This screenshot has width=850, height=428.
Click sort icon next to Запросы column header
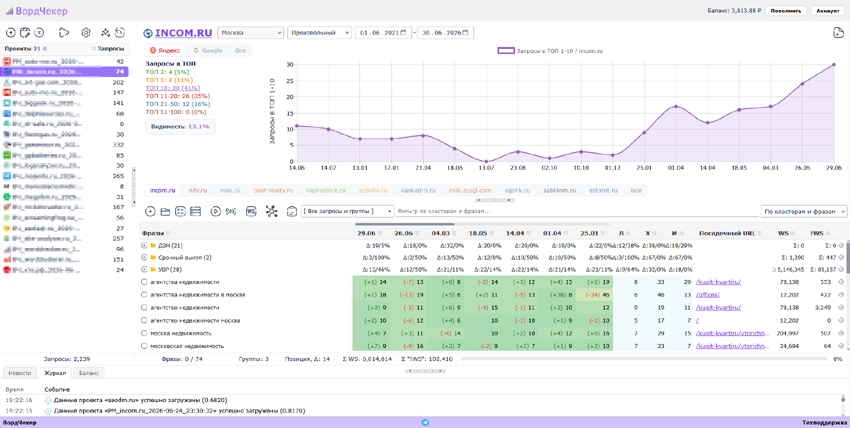(94, 48)
